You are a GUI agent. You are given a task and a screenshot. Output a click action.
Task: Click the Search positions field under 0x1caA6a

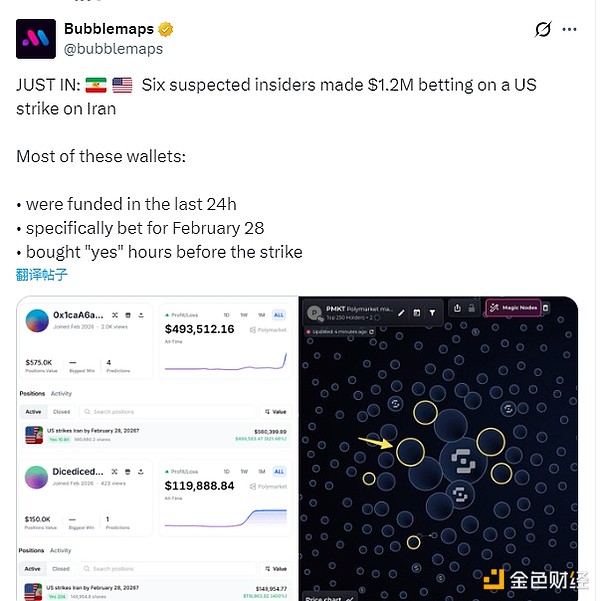pos(168,412)
